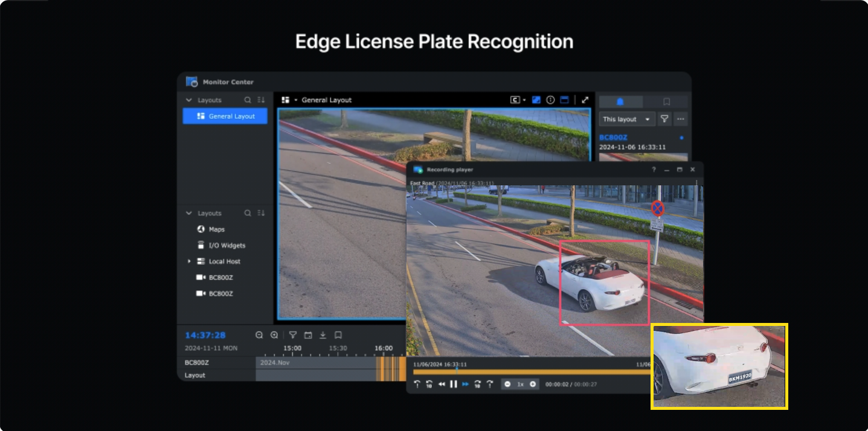Expand General Layout to full screen
Screen dimensions: 868x431
pyautogui.click(x=585, y=100)
